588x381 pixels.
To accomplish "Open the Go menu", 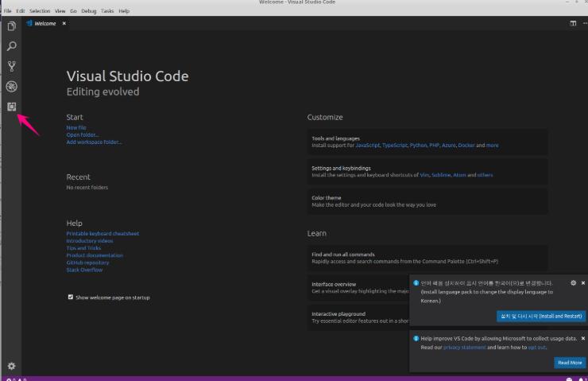I will point(73,11).
